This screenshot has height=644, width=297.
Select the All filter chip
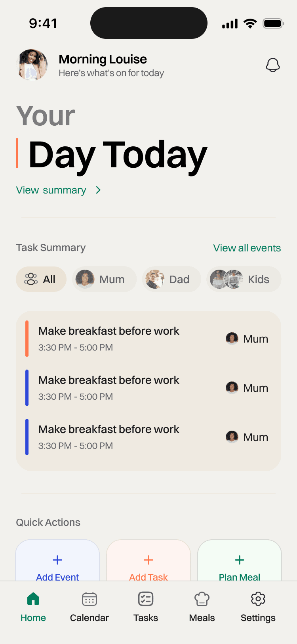(x=41, y=279)
